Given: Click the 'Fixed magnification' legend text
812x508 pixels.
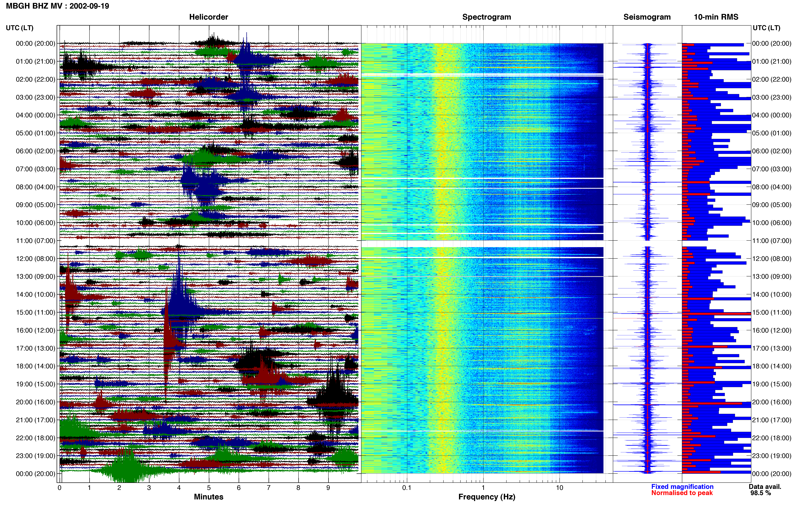Looking at the screenshot, I should 682,486.
